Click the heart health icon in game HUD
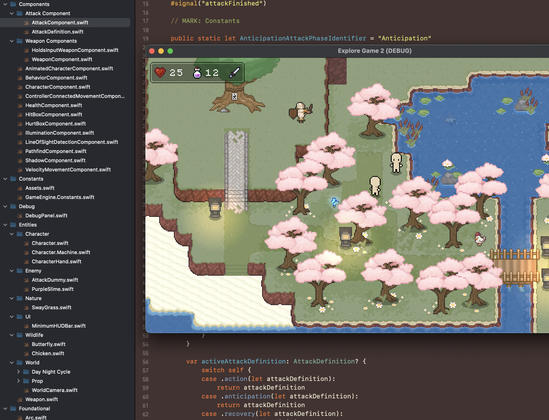The width and height of the screenshot is (549, 420). [x=160, y=72]
